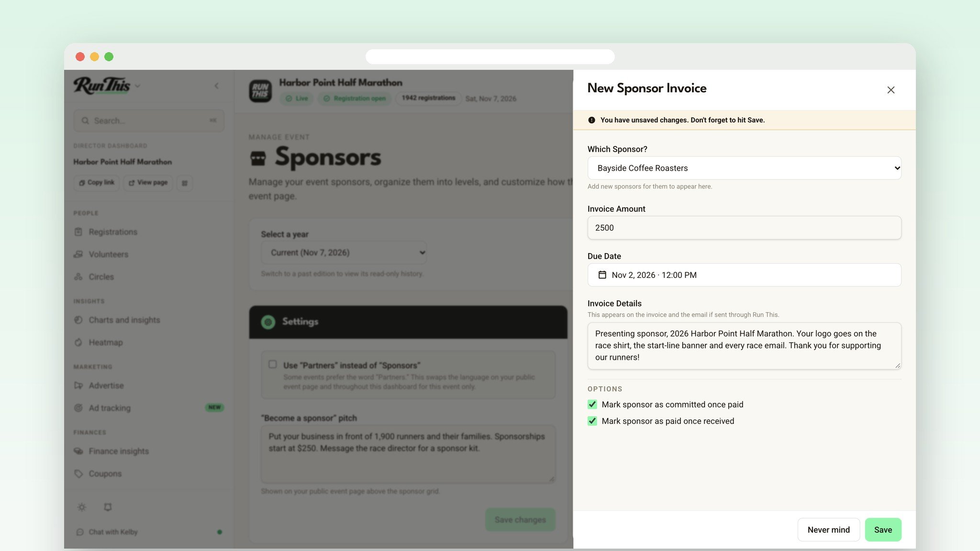Open Circles in the sidebar
Image resolution: width=980 pixels, height=551 pixels.
101,277
